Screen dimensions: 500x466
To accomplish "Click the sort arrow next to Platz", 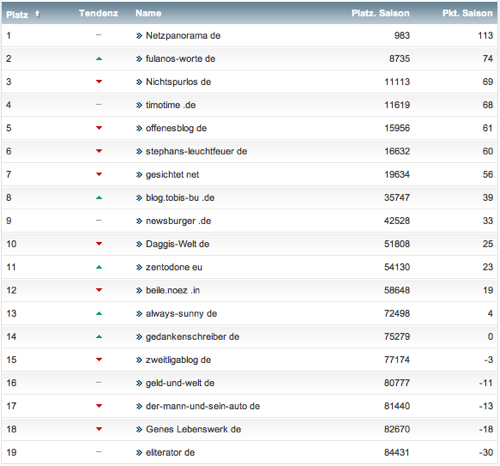I will click(x=37, y=13).
